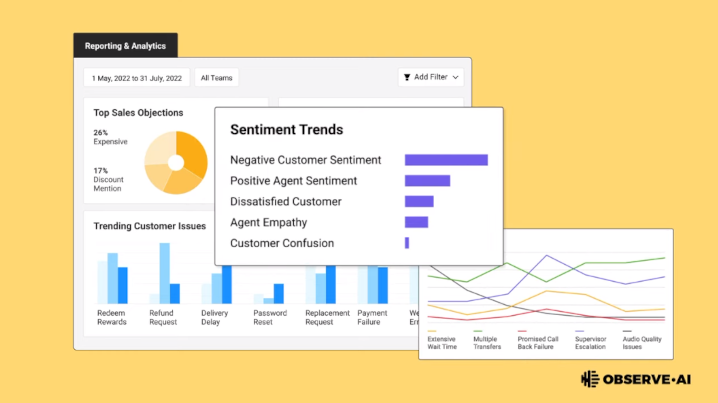Click the Observe.AI logo icon

click(x=590, y=379)
